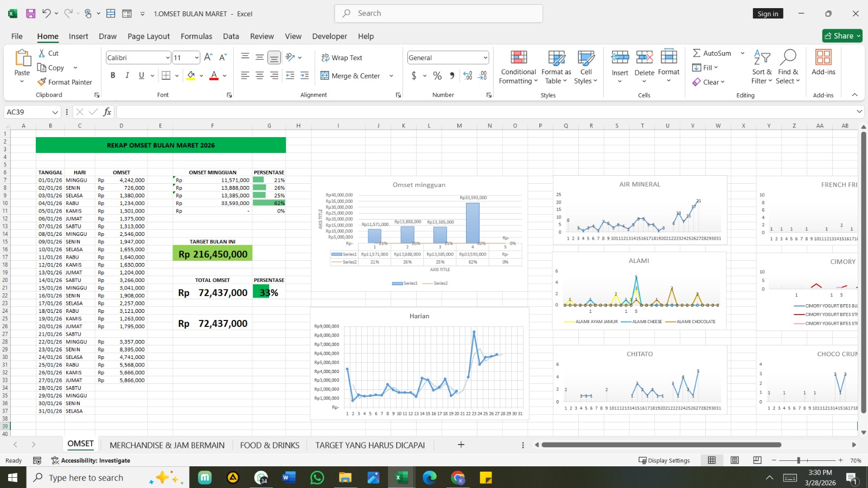This screenshot has width=868, height=488.
Task: Click the Sign in button
Action: pos(768,14)
